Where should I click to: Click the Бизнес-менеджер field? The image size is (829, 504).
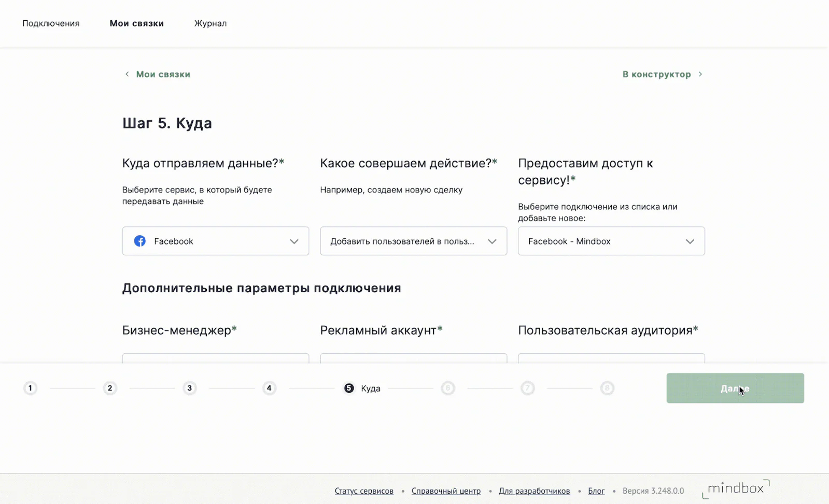click(x=216, y=358)
